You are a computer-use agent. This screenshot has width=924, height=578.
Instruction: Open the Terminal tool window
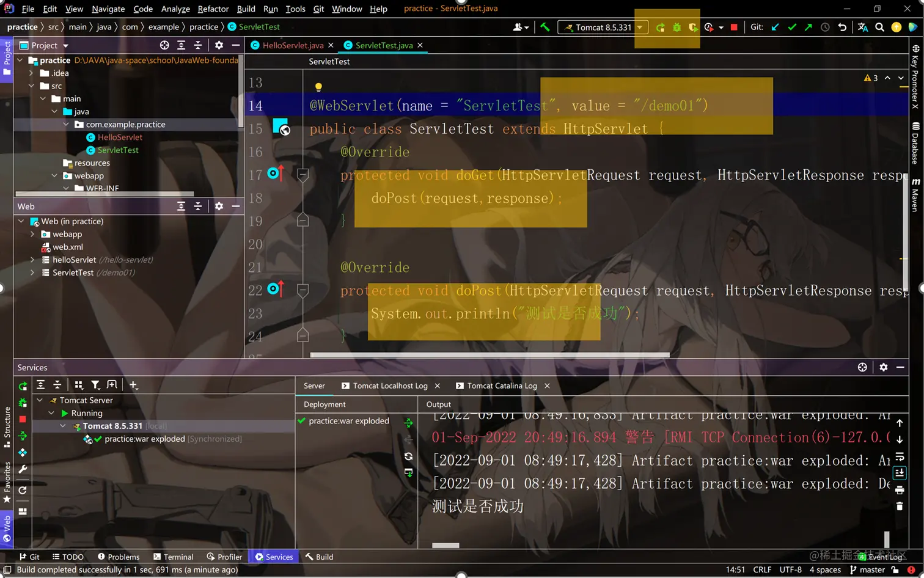(x=173, y=557)
